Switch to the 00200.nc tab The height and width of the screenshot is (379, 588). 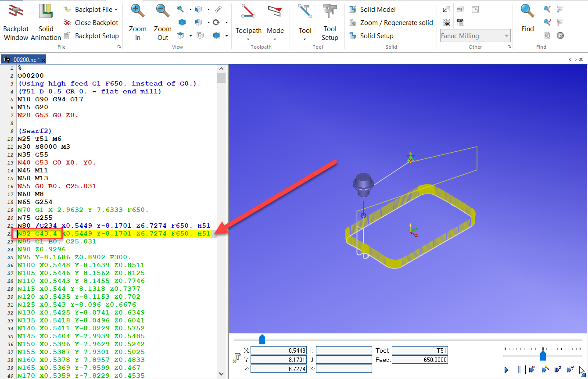coord(24,59)
